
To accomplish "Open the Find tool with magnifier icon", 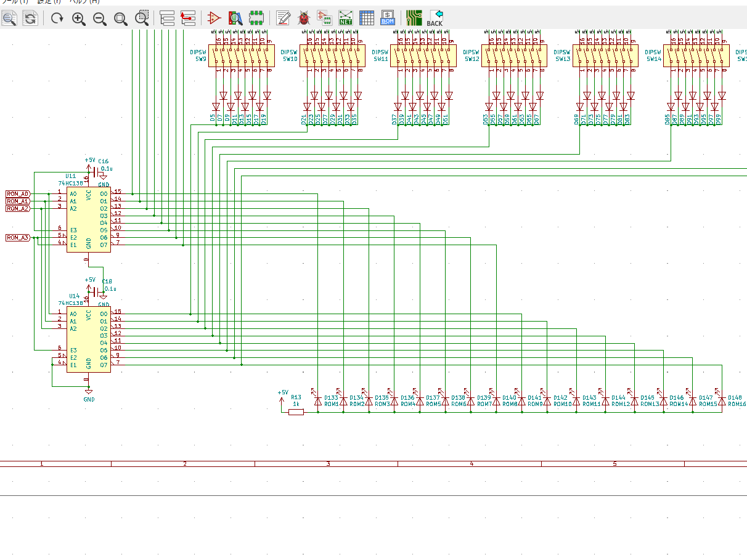I will pos(9,18).
